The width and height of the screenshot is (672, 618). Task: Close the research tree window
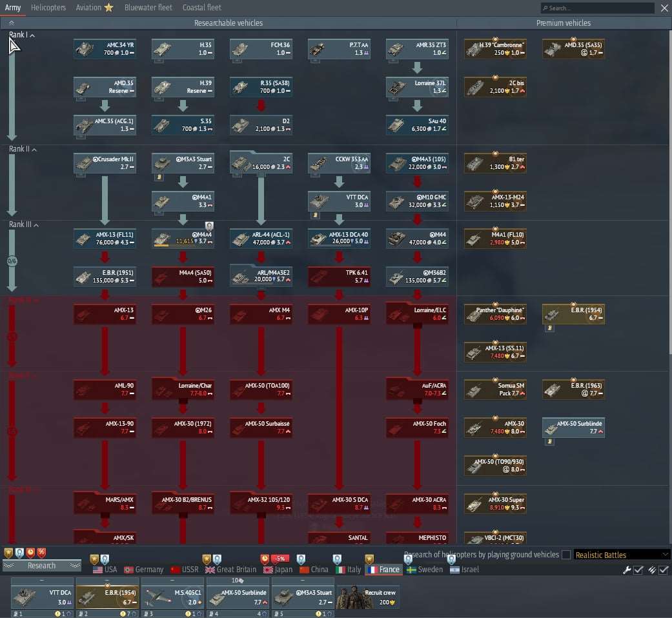click(x=664, y=8)
